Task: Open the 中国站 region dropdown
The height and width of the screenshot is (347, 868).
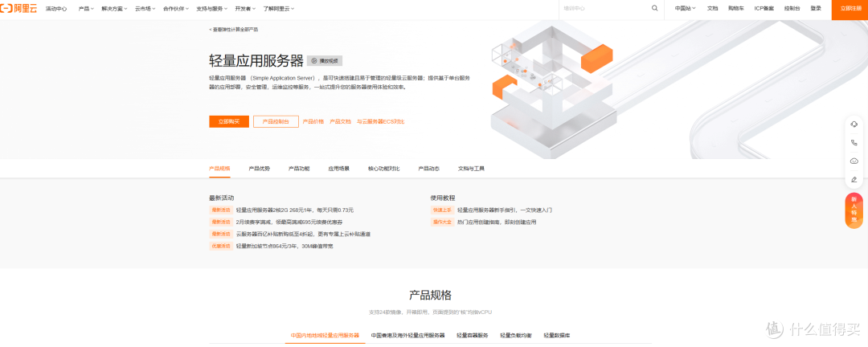Action: (686, 8)
